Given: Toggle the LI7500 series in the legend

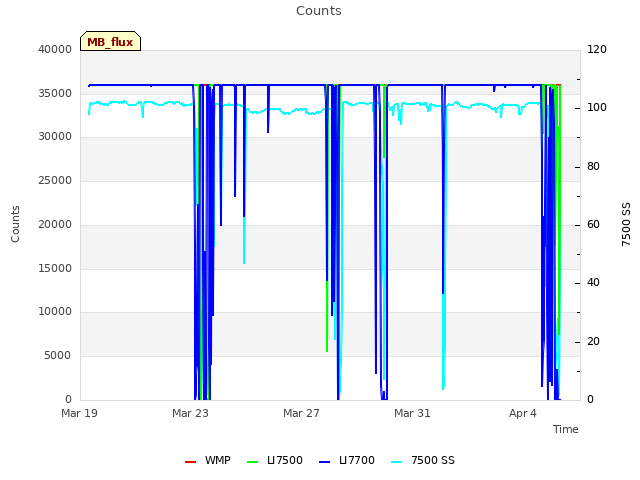Looking at the screenshot, I should (x=275, y=460).
